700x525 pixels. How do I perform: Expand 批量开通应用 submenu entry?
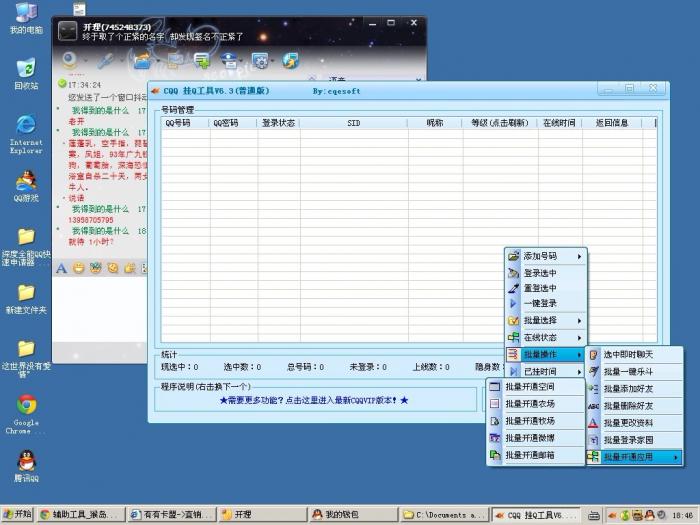point(634,457)
